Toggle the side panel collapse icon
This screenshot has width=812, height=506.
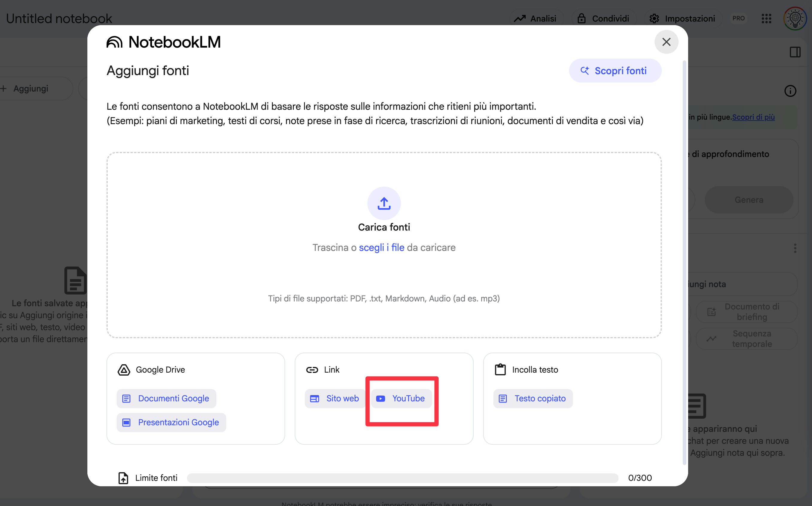click(x=795, y=52)
